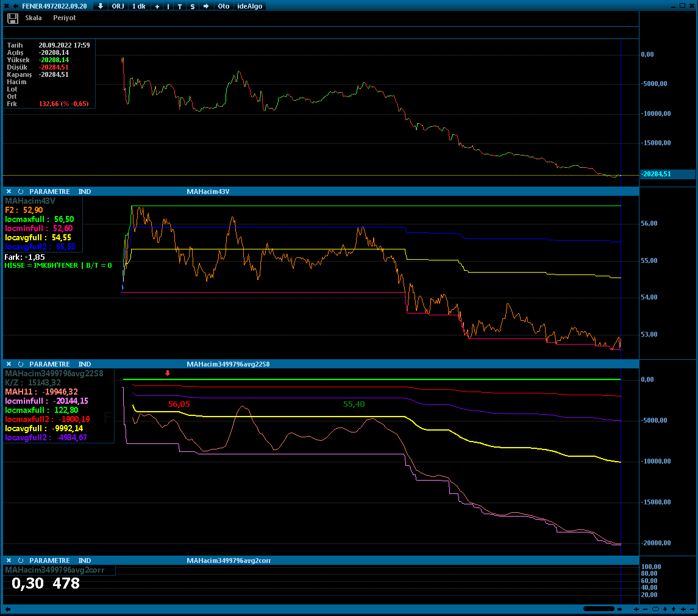Click the green 55,40 chart annotation
This screenshot has height=616, width=698.
point(354,404)
